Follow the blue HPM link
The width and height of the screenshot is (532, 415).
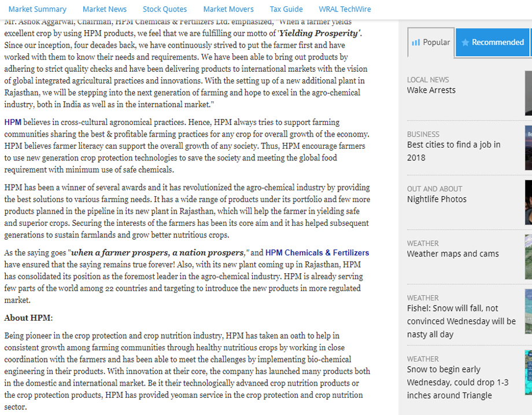(x=13, y=122)
